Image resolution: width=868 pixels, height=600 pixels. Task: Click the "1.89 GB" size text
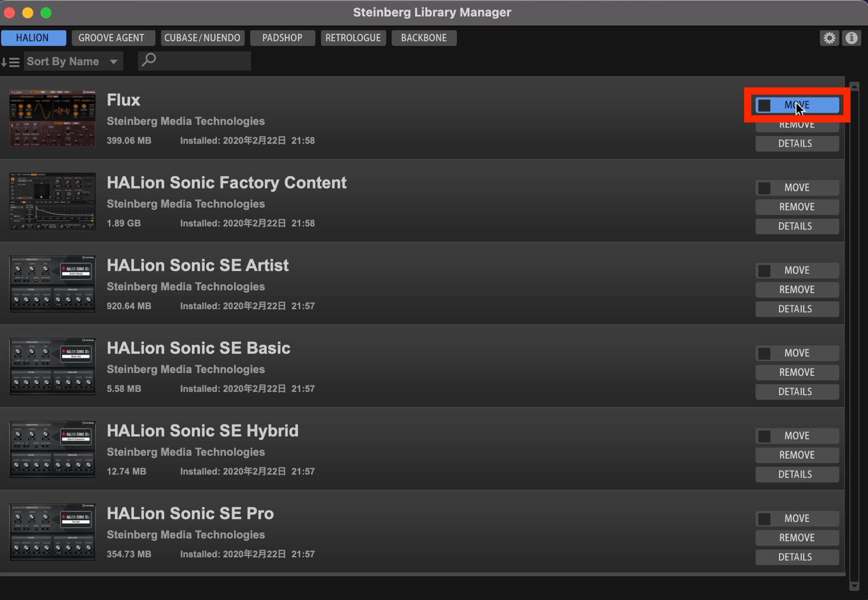click(124, 223)
